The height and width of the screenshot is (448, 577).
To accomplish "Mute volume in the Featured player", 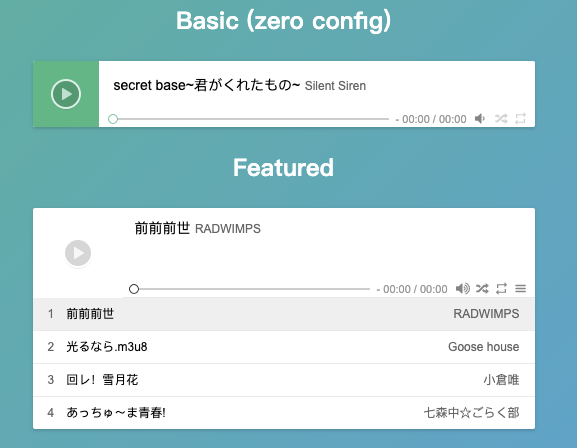I will click(463, 288).
